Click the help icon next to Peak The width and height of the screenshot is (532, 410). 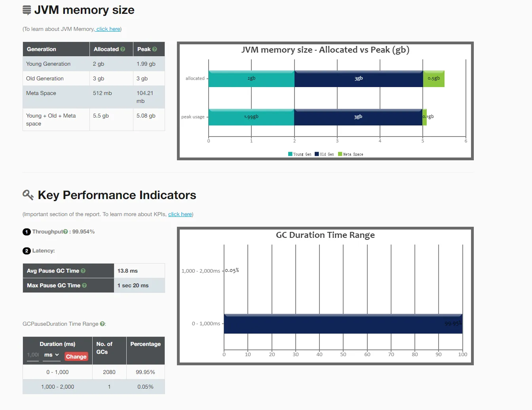155,49
